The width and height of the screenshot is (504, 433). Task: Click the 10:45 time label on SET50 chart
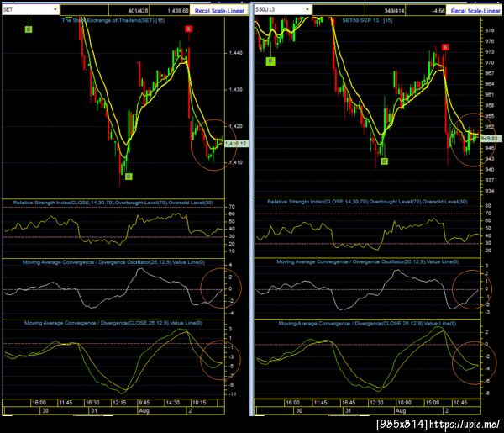tap(460, 403)
